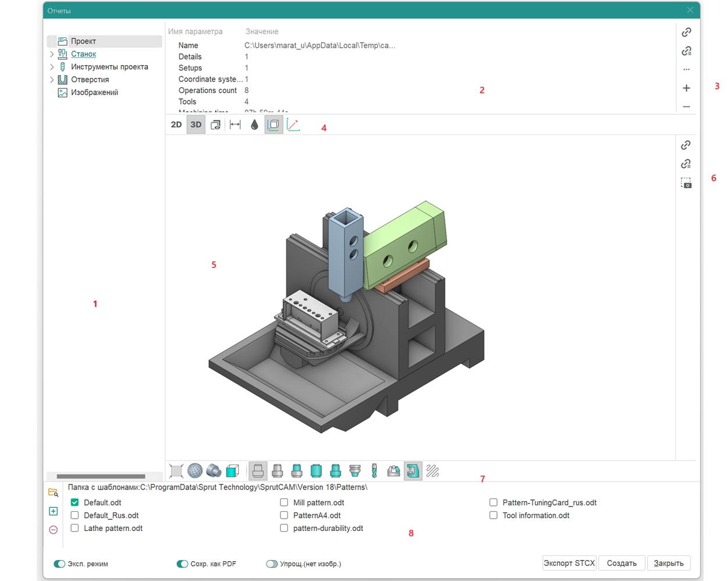Click the Создать button
Image resolution: width=728 pixels, height=581 pixels.
click(x=621, y=563)
